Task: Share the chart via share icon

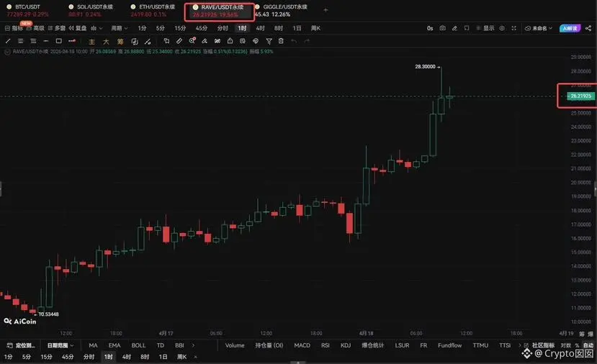Action: click(x=588, y=28)
